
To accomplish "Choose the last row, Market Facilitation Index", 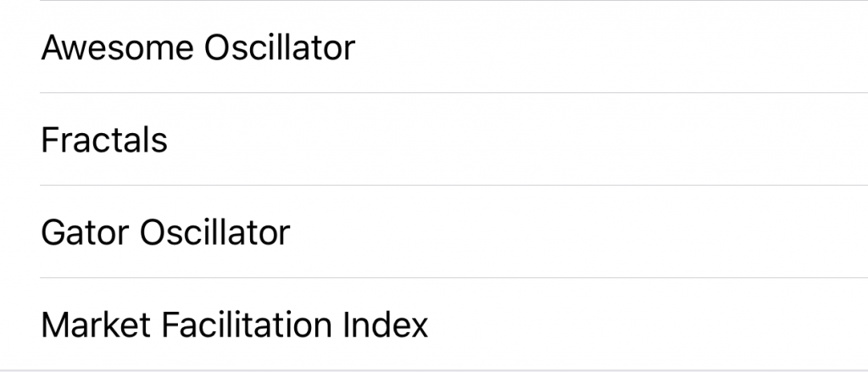I will (434, 324).
